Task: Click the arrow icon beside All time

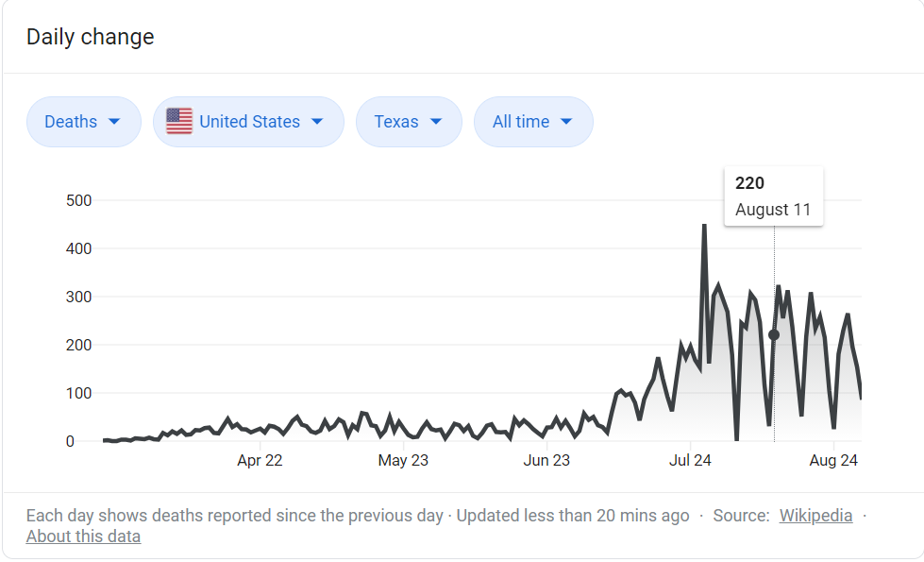Action: tap(566, 122)
